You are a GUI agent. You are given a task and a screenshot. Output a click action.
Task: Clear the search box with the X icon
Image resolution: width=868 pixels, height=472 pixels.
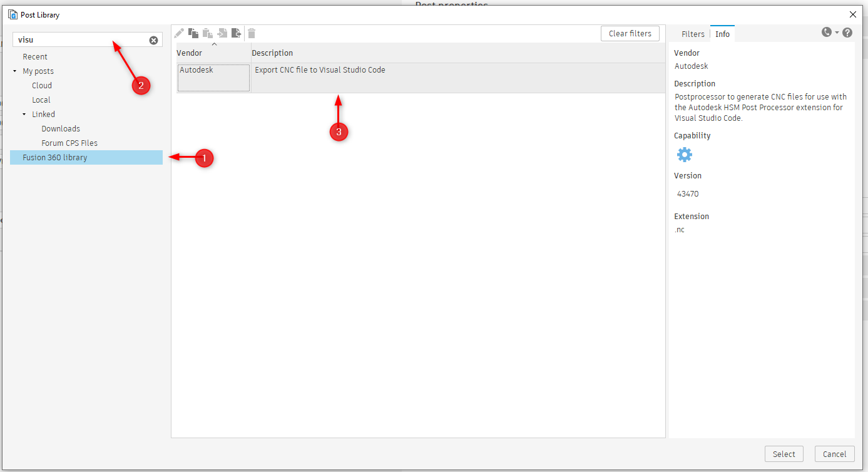tap(153, 39)
